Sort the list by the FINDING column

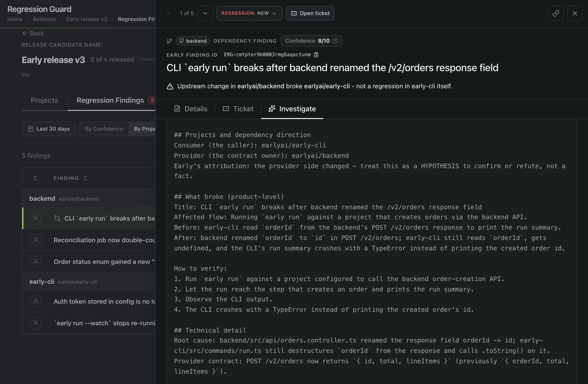point(70,178)
